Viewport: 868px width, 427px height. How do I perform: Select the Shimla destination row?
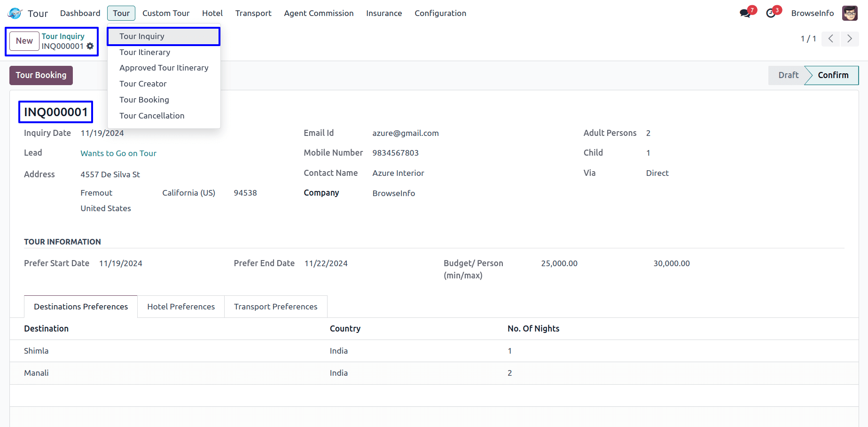pyautogui.click(x=36, y=351)
